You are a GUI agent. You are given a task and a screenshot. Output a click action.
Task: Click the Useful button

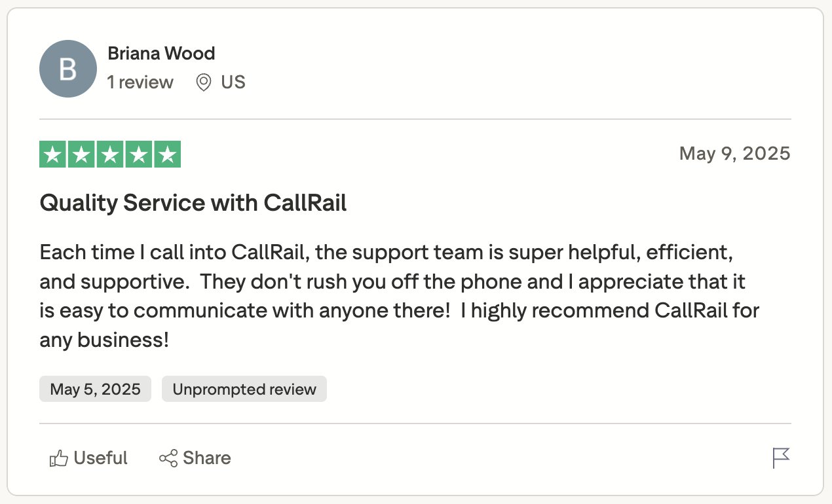point(88,458)
